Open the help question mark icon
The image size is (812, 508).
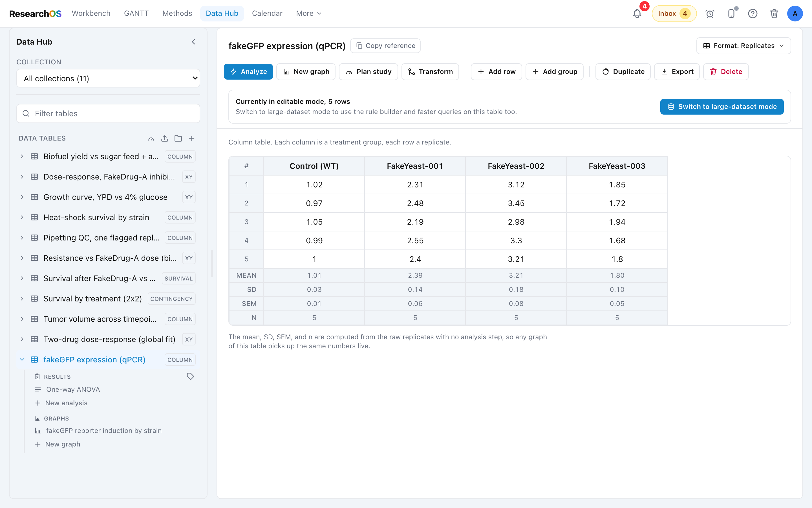(753, 14)
